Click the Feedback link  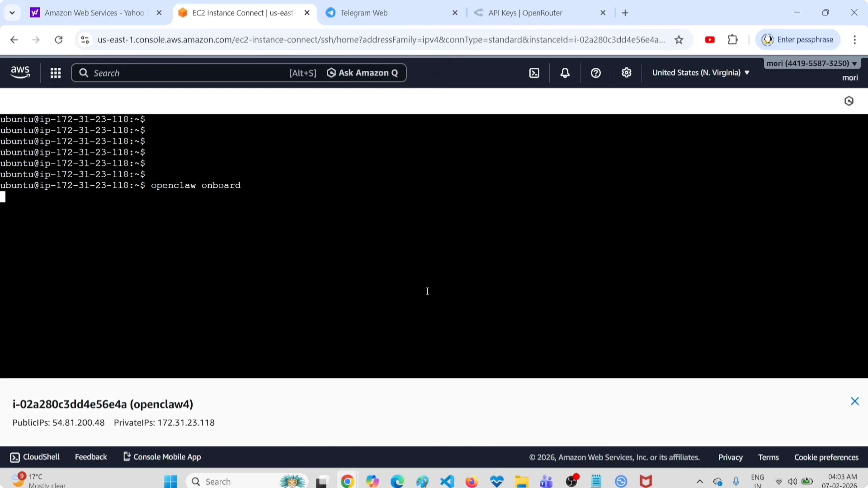click(x=91, y=457)
